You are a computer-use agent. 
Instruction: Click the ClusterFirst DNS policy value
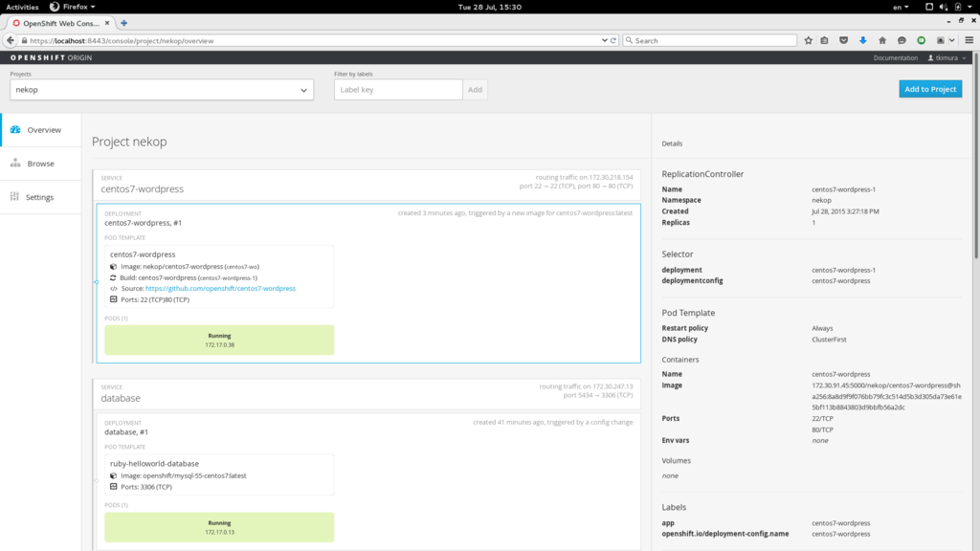point(829,340)
